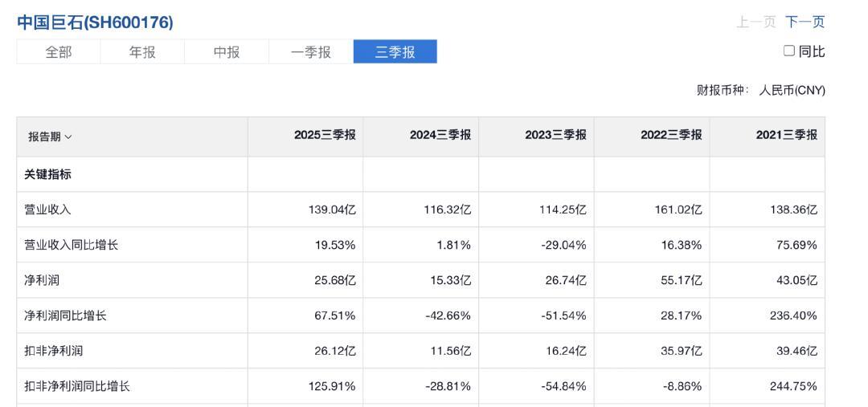
Task: Toggle the 同比 checkbox
Action: coord(788,51)
